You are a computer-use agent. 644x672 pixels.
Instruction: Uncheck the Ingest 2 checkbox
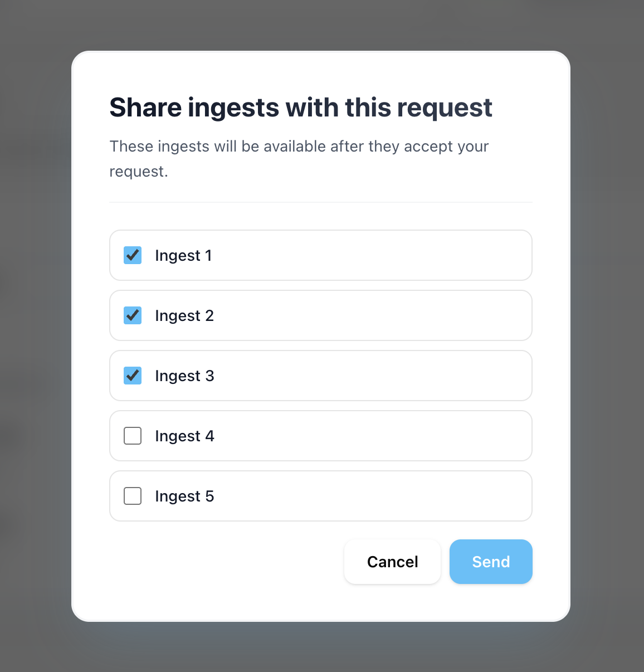click(x=133, y=315)
